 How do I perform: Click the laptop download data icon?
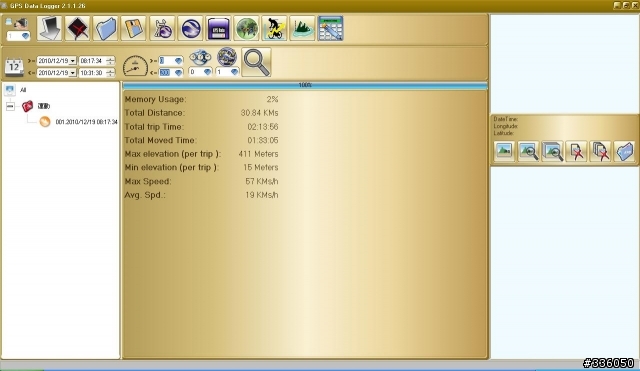(x=49, y=28)
